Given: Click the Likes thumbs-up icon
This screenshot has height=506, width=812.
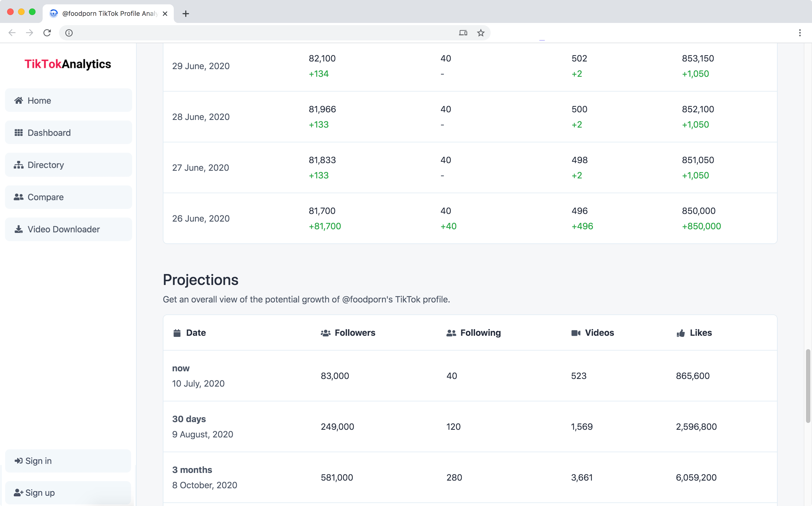Looking at the screenshot, I should click(x=680, y=333).
